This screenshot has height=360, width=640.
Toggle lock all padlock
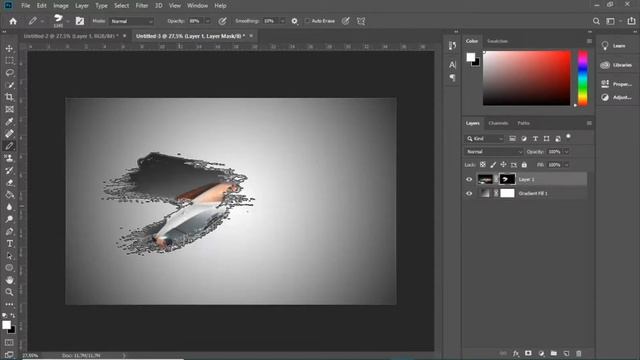click(x=524, y=165)
